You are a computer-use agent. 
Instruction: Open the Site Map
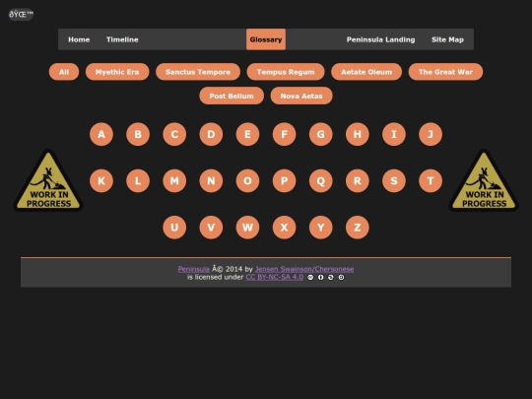(x=447, y=39)
